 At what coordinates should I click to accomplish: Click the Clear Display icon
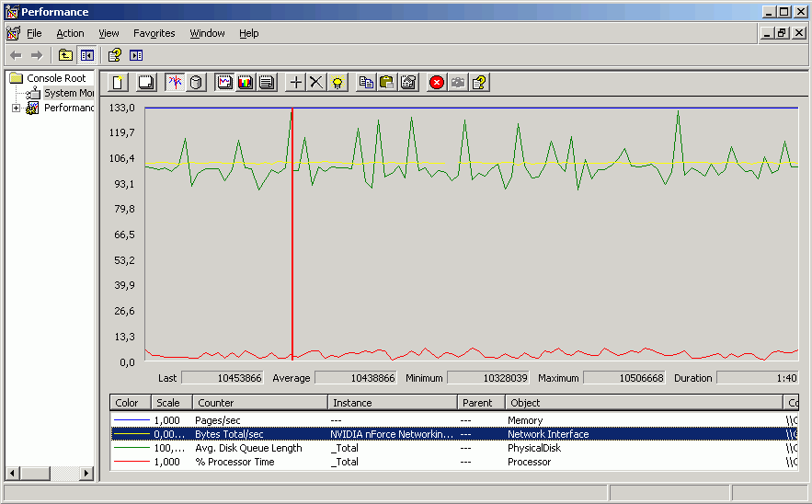coord(146,83)
